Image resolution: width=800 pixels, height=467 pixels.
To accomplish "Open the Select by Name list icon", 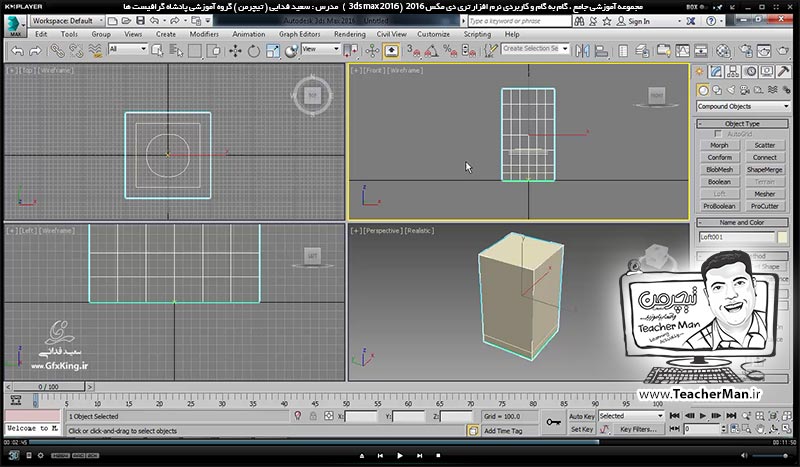I will (176, 51).
